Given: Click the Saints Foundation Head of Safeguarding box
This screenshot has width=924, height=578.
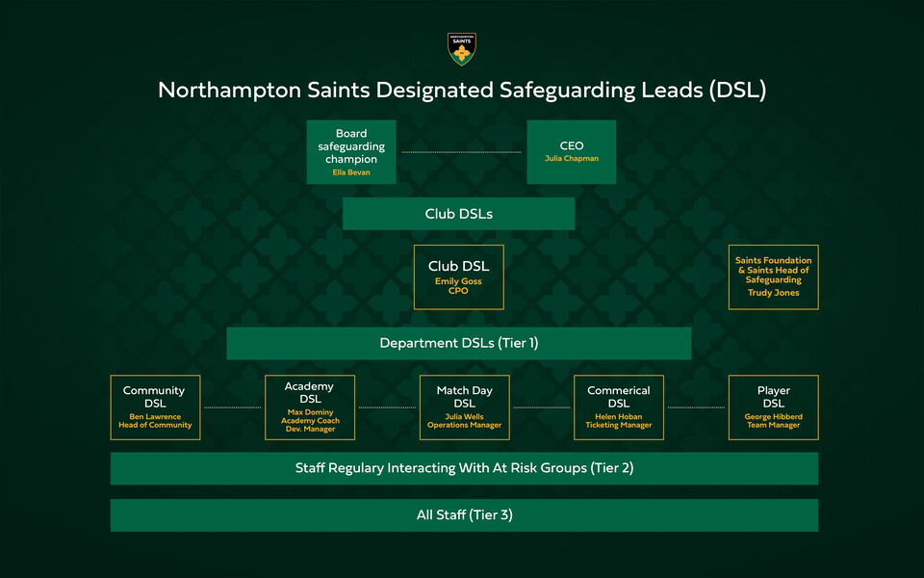Looking at the screenshot, I should pyautogui.click(x=774, y=277).
